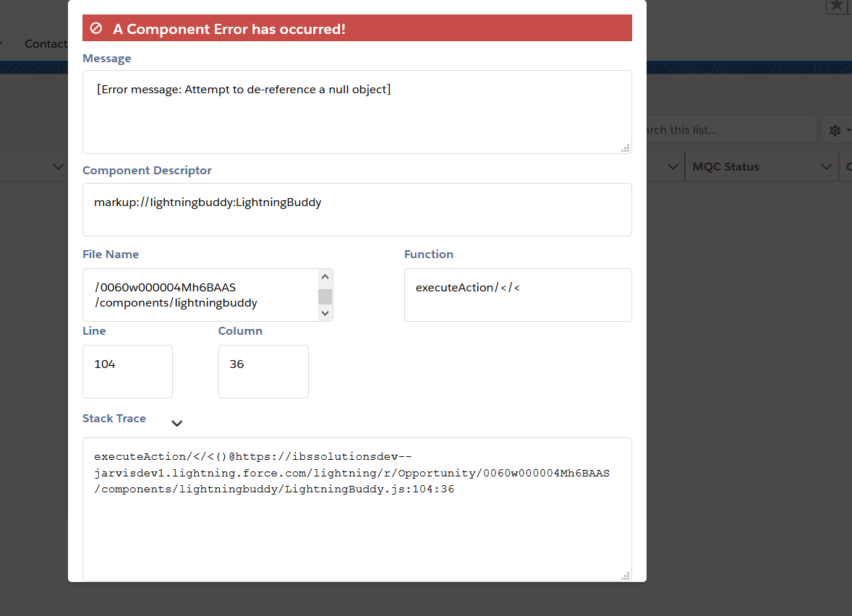Click File Name scroll down arrow
The height and width of the screenshot is (616, 852).
click(x=325, y=313)
